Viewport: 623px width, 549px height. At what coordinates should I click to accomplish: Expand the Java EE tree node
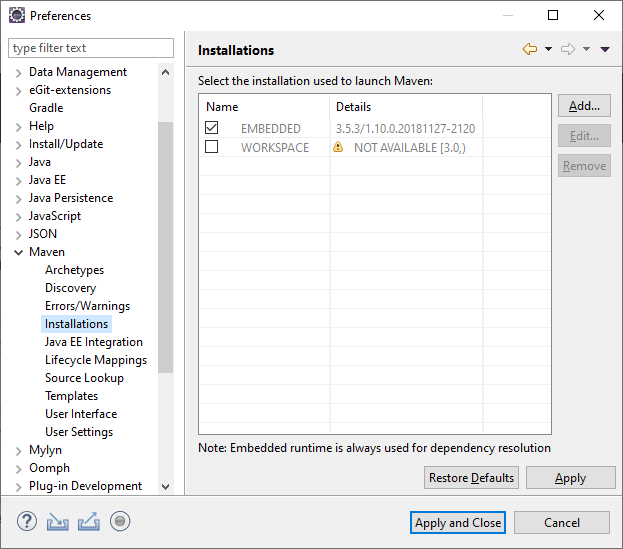point(18,181)
